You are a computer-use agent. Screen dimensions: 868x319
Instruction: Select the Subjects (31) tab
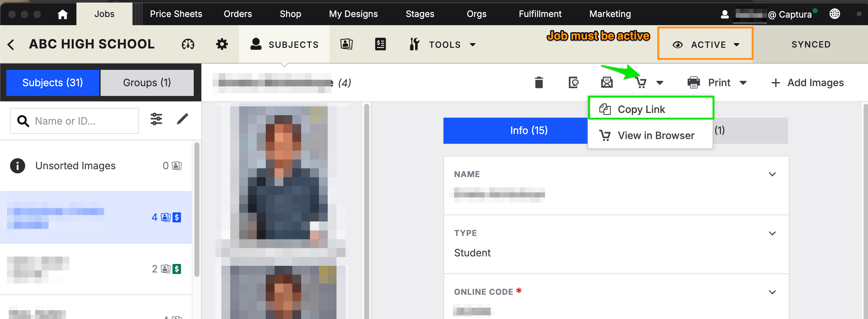53,83
